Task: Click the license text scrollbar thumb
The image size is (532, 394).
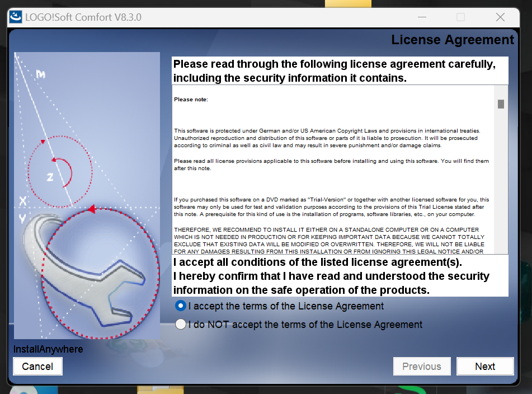Action: [501, 104]
